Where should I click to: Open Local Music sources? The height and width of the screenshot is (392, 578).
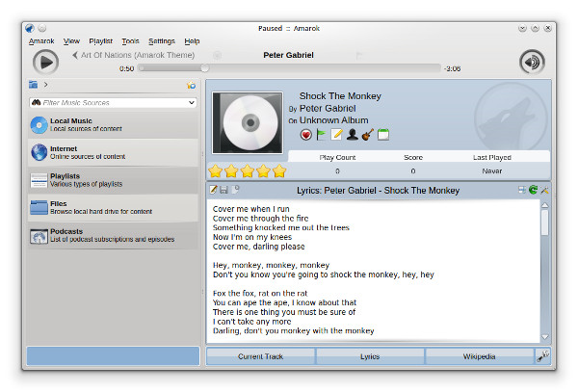[x=113, y=125]
